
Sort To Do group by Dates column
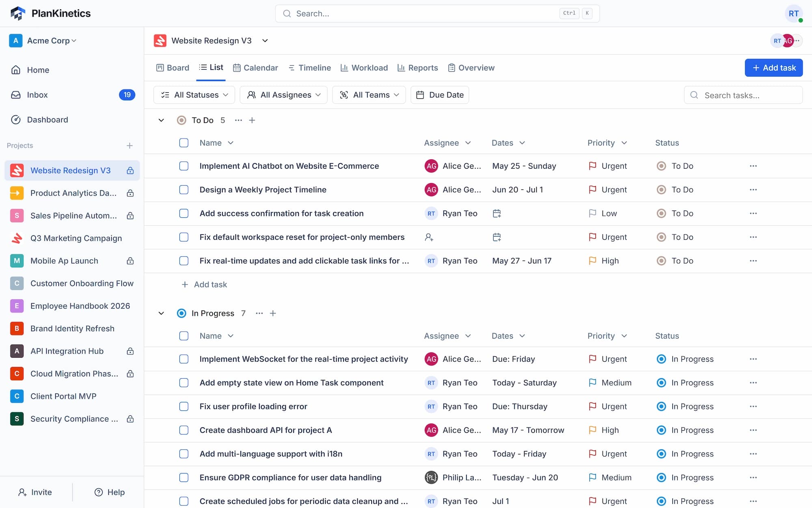point(508,143)
